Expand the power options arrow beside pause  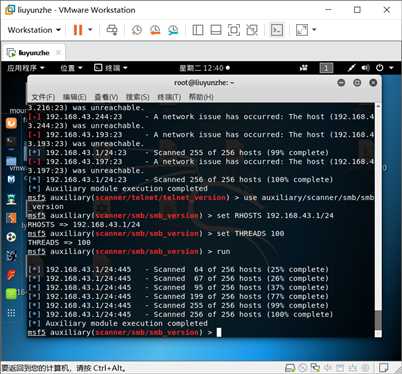click(90, 30)
